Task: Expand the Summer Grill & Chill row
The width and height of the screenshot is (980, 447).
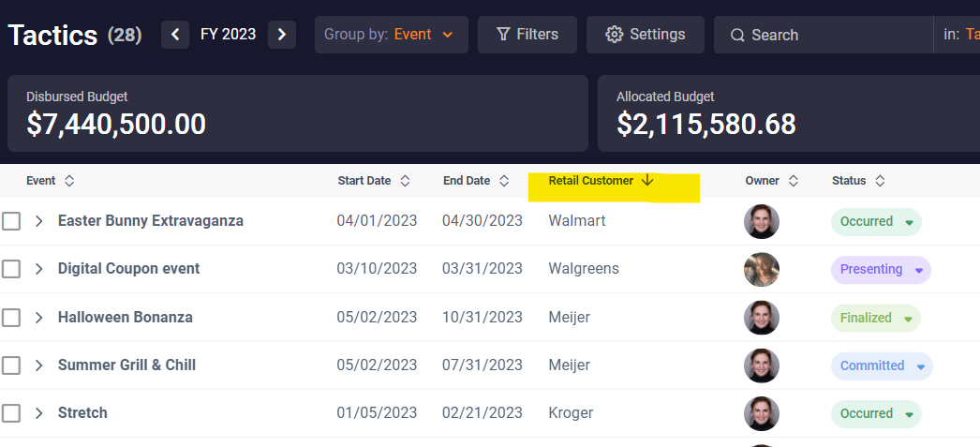Action: click(x=39, y=365)
